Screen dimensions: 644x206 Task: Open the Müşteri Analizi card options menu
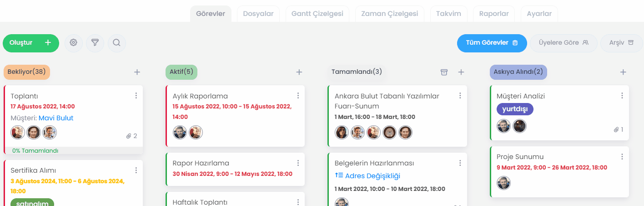pyautogui.click(x=622, y=96)
